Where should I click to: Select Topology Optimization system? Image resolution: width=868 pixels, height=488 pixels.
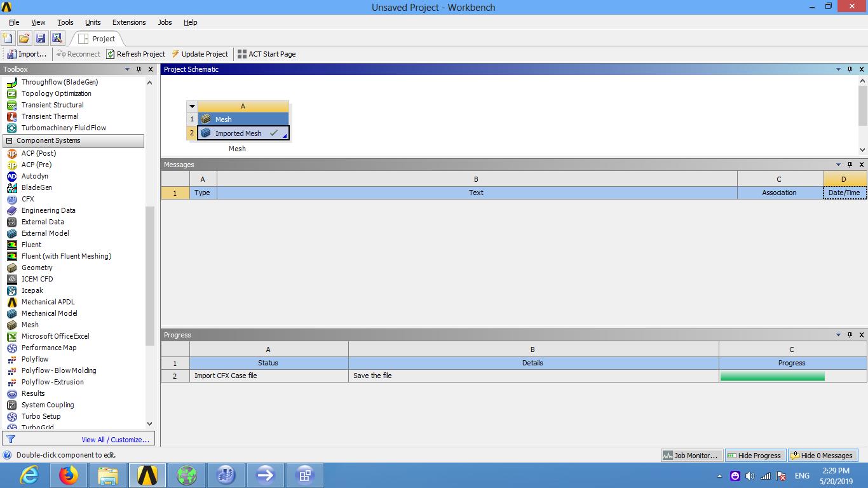pos(57,93)
